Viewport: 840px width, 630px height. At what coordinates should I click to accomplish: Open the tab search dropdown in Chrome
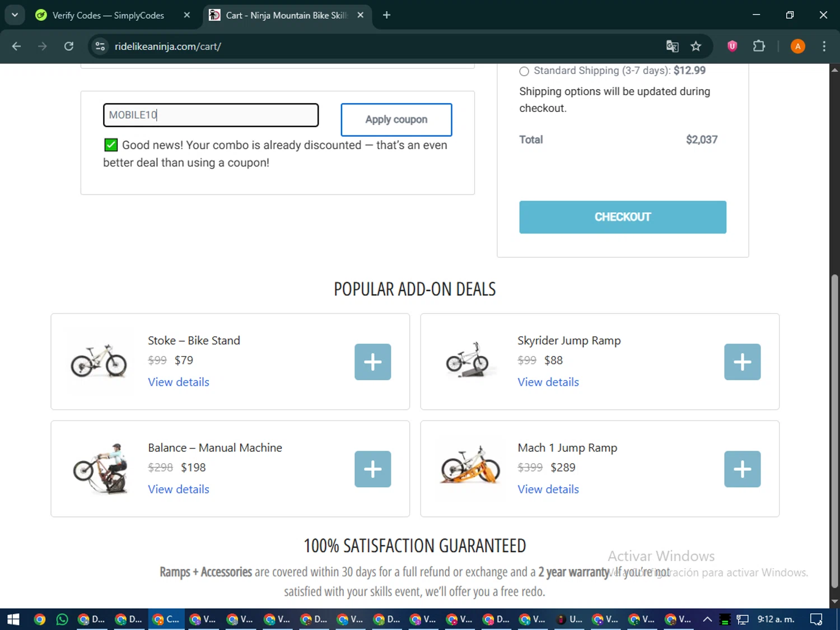point(15,15)
